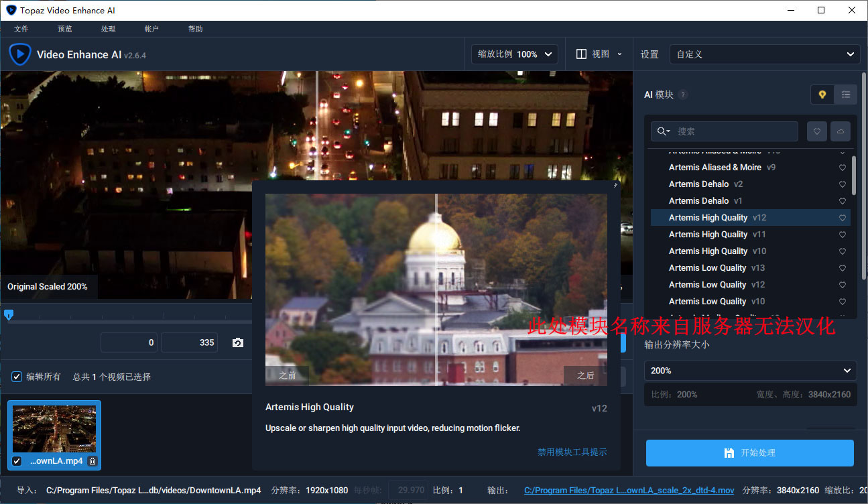The image size is (868, 504).
Task: Delete DowntownLA.mp4 using trash icon
Action: pos(92,461)
